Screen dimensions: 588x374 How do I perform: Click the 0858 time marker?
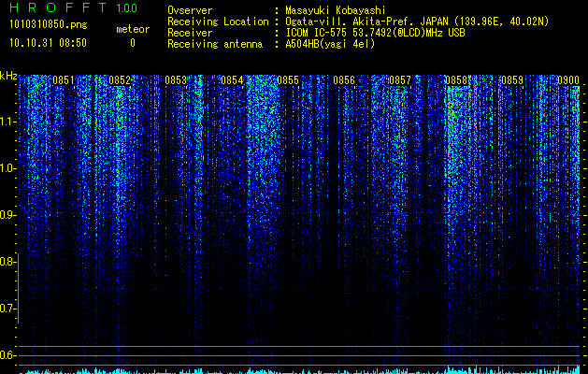[456, 80]
